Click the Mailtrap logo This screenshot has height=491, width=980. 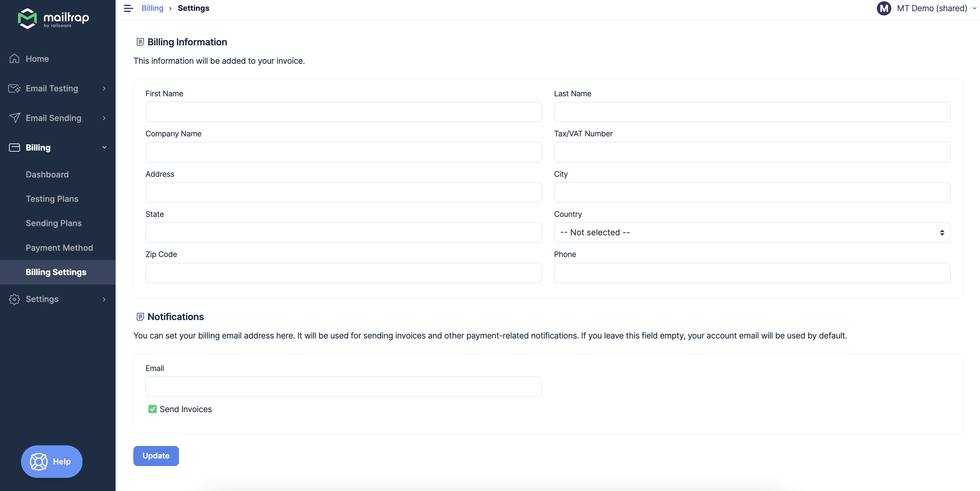[53, 19]
